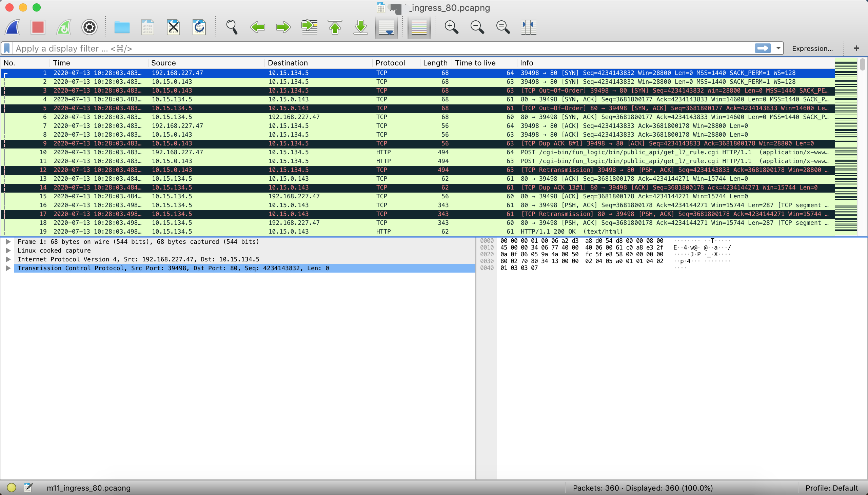The image size is (868, 495).
Task: Open saved display filter bookmarks
Action: click(x=6, y=48)
